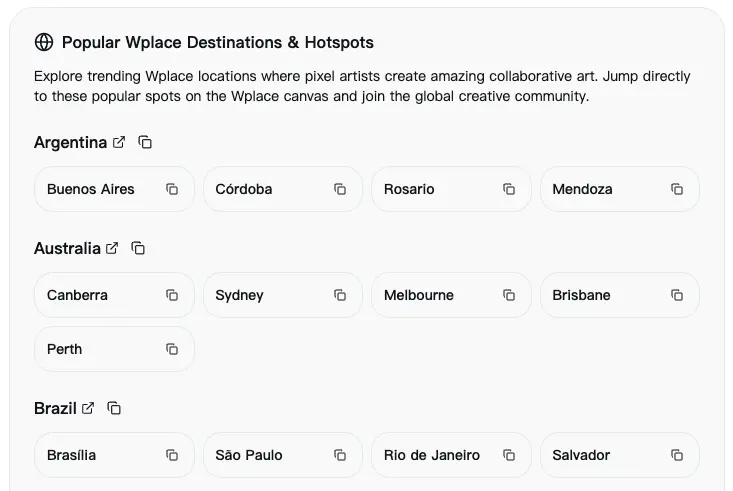733x491 pixels.
Task: Copy Argentina country link icon
Action: tap(145, 142)
